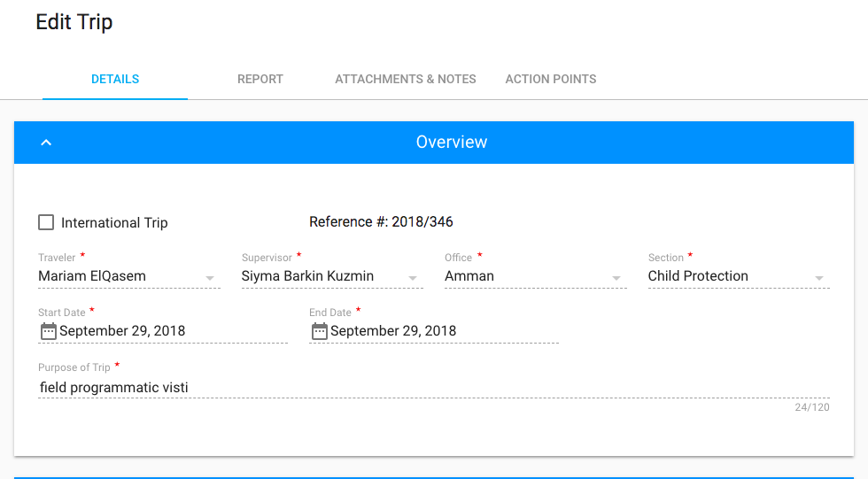Switch to the Details tab

115,79
